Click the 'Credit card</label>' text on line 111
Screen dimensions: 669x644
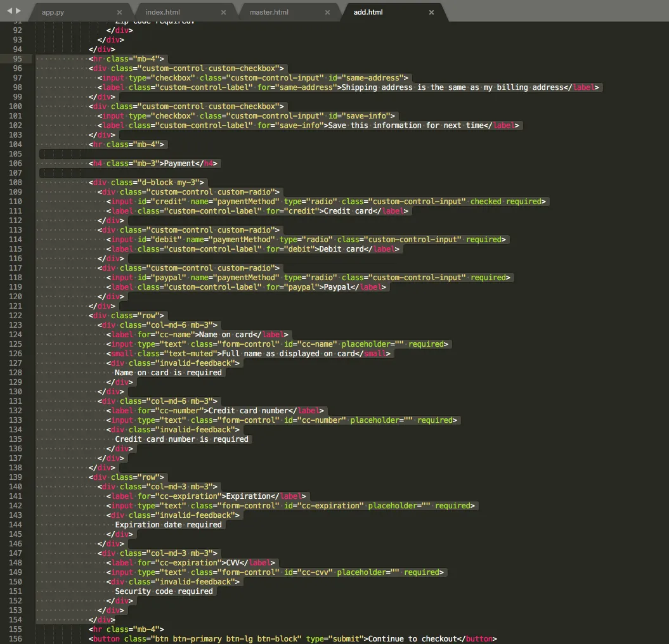click(366, 211)
